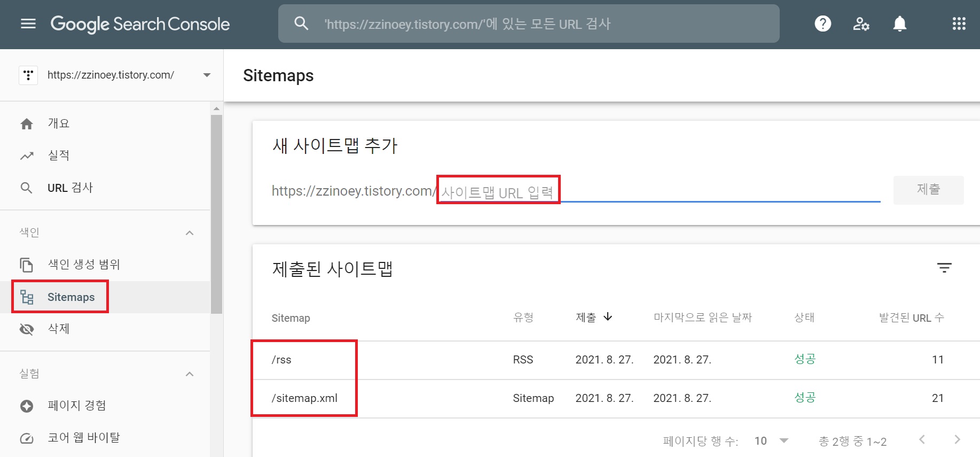Focus the URL inspection search field
This screenshot has width=980, height=457.
coord(529,24)
